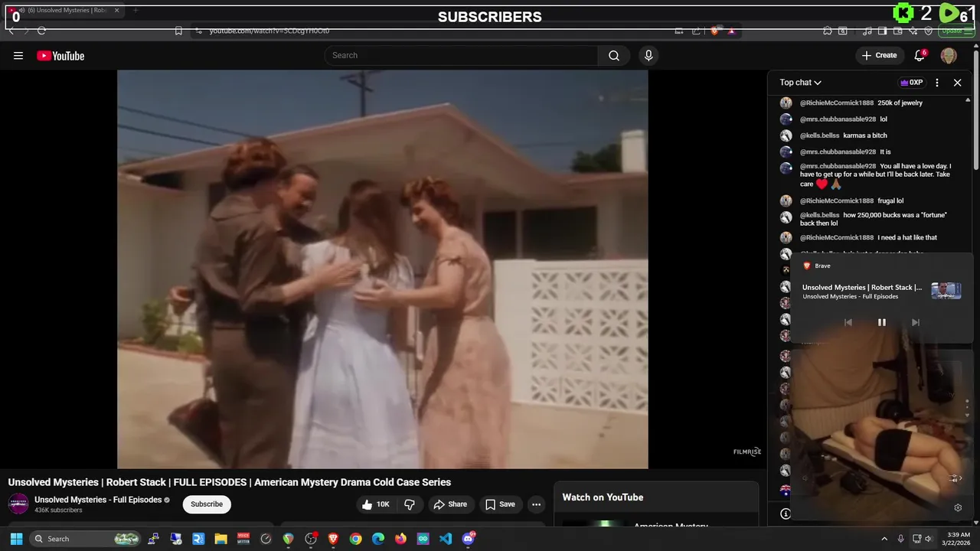Open Unsolved Mysteries - Full Episodes channel link

[x=98, y=500]
